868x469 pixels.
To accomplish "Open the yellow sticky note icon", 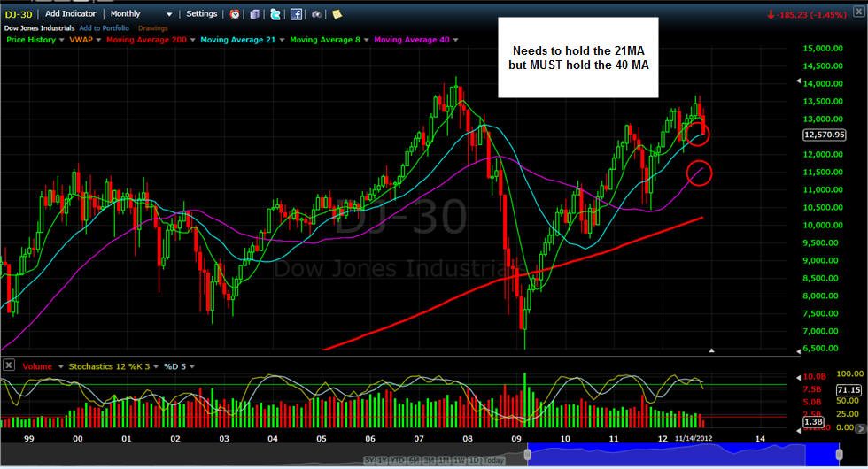I will point(337,14).
